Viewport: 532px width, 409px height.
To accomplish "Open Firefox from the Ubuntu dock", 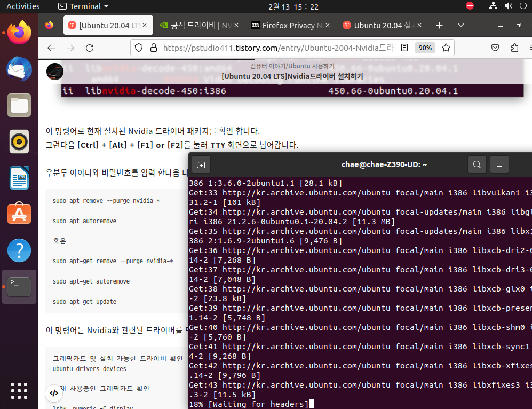I will pos(19,33).
